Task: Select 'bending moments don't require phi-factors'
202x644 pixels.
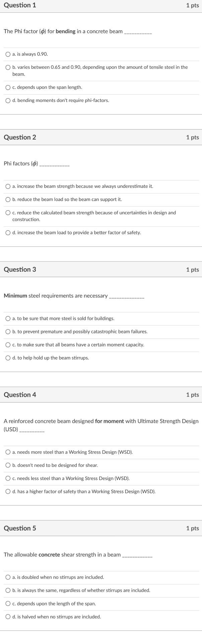Action: [7, 100]
